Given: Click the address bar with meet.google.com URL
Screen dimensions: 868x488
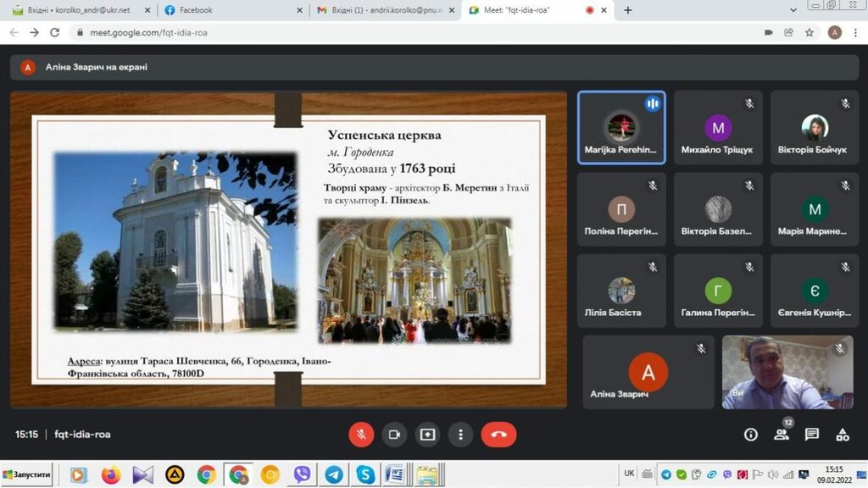Looking at the screenshot, I should click(407, 32).
